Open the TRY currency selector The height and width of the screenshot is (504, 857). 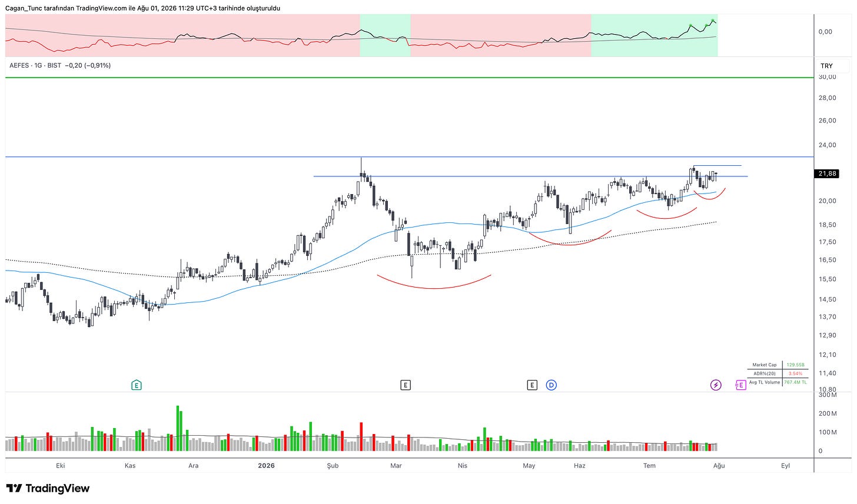826,66
